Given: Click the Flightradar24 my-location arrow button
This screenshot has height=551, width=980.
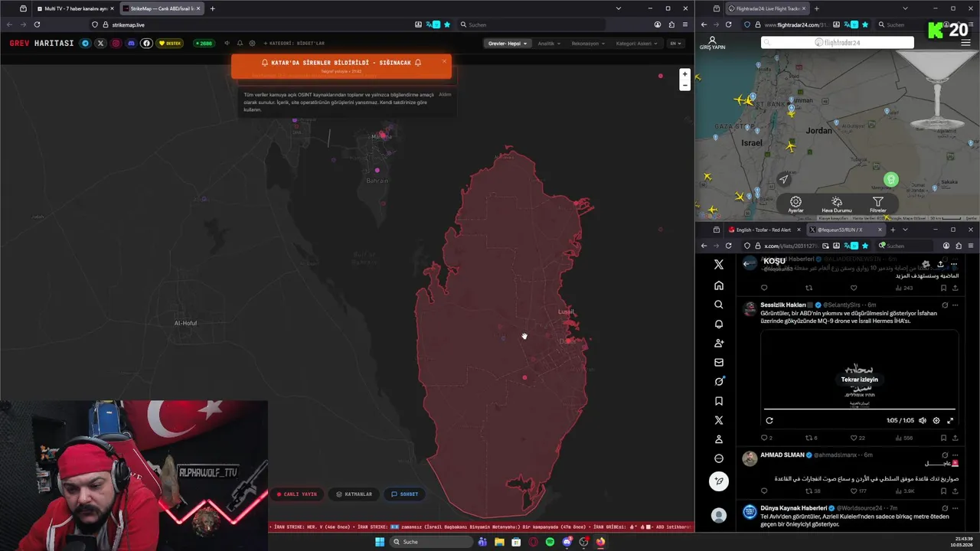Looking at the screenshot, I should 783,180.
